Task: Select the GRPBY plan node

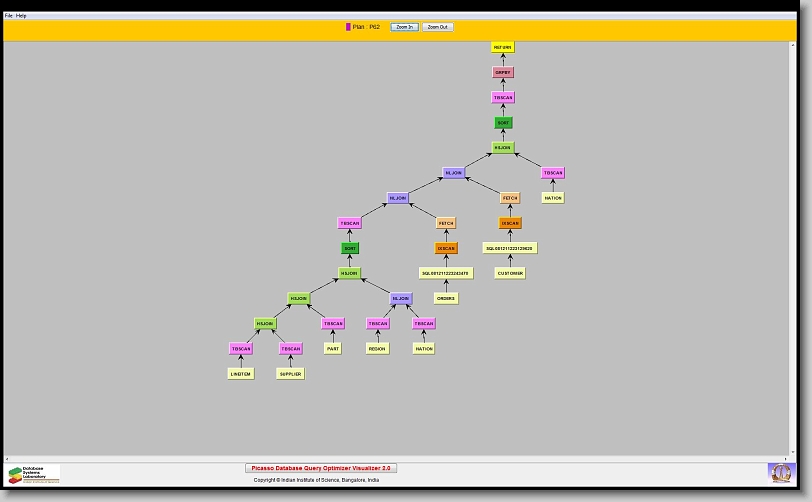Action: coord(503,73)
